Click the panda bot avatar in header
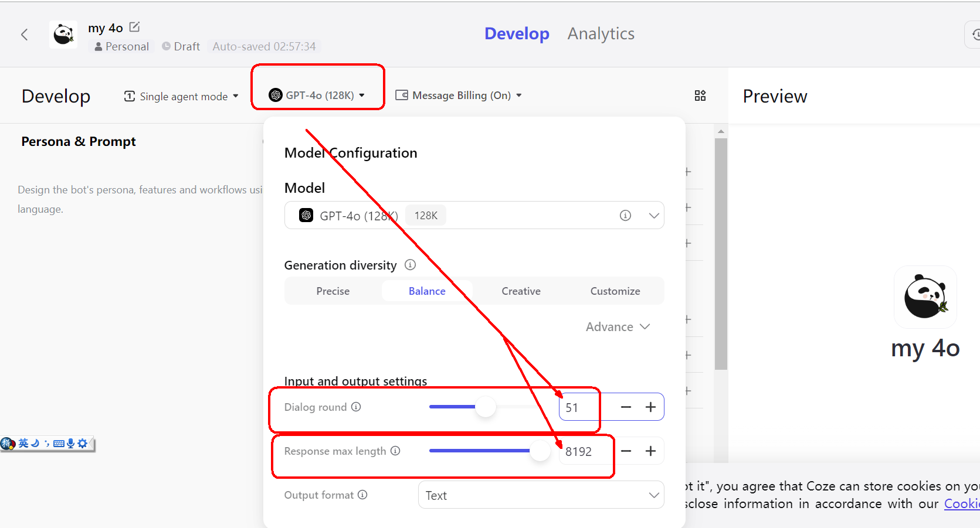 tap(63, 35)
